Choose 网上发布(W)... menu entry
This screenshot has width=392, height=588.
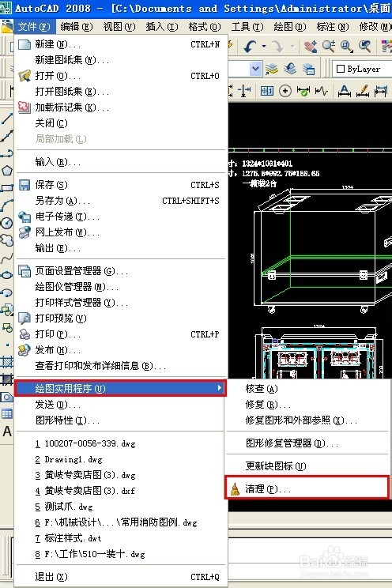point(121,232)
